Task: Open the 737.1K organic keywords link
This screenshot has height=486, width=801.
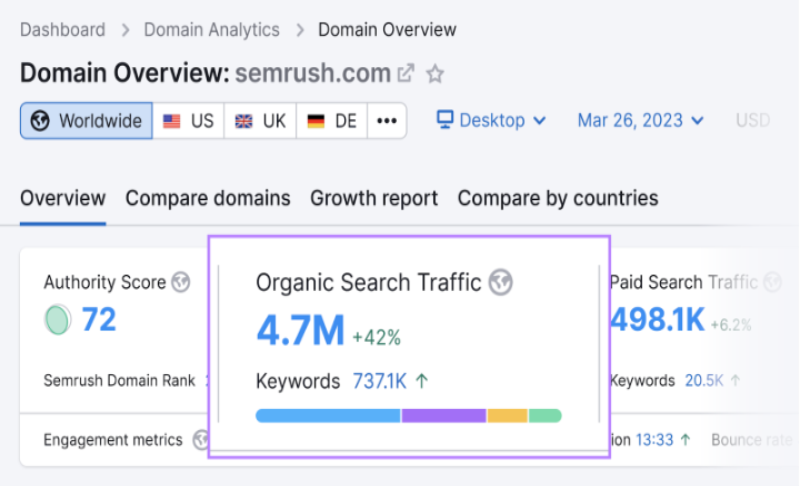Action: [380, 381]
